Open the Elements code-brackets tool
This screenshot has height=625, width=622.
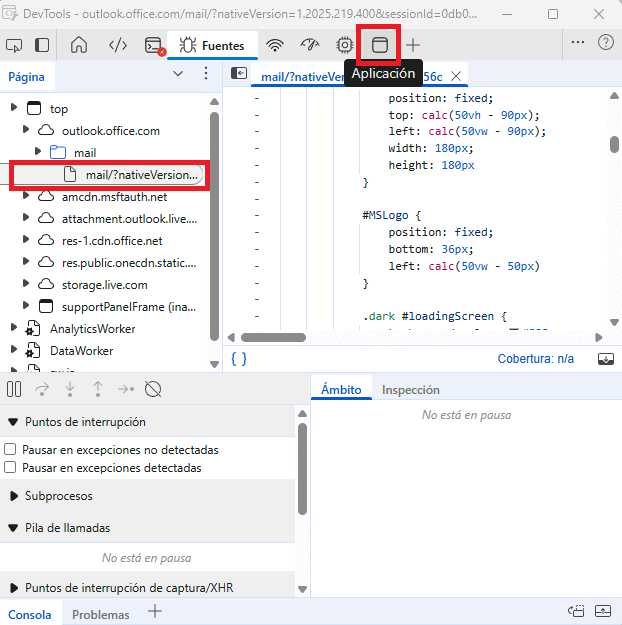[x=118, y=45]
